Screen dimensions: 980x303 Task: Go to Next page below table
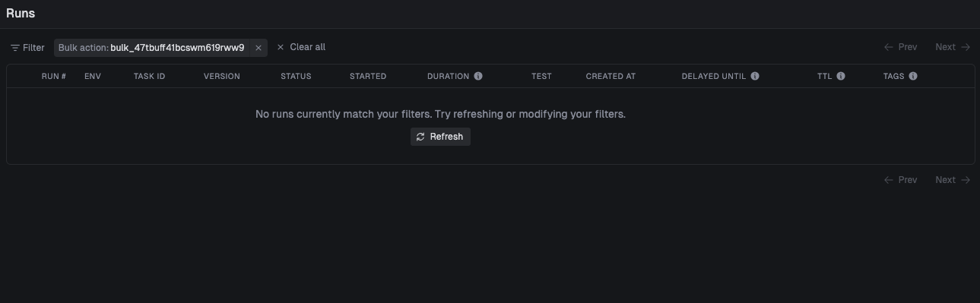click(953, 180)
